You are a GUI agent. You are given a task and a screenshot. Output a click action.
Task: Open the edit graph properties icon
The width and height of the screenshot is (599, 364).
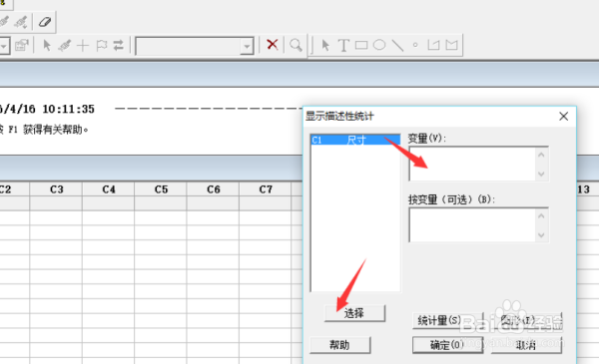pos(22,46)
